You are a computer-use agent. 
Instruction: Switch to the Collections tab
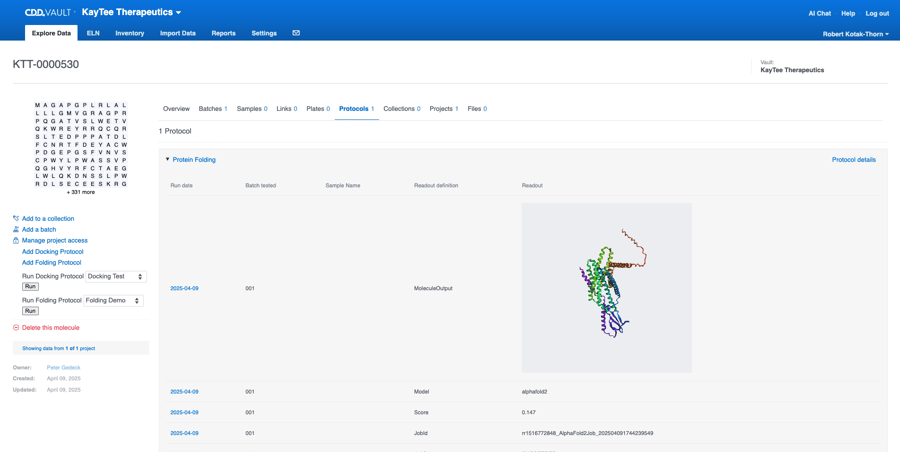[402, 109]
